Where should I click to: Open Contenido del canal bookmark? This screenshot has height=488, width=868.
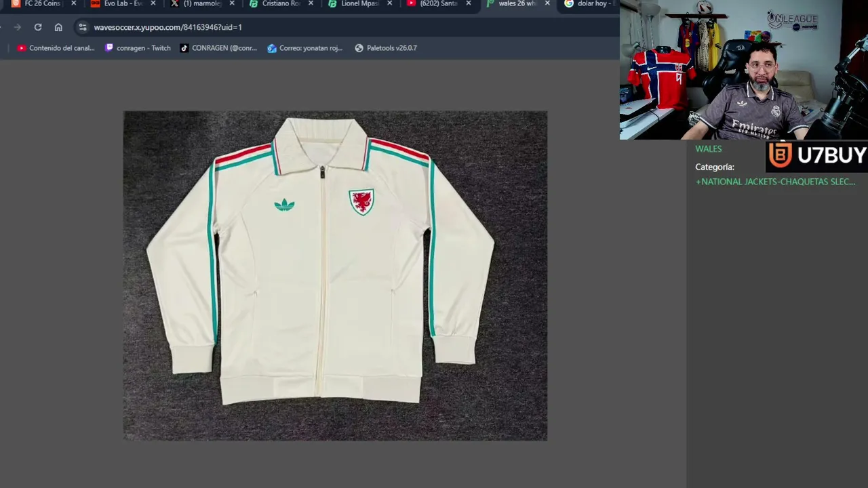[x=56, y=48]
